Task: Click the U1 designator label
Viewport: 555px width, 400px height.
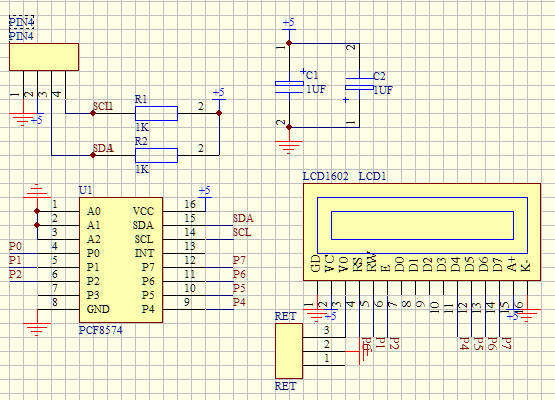Action: pos(86,190)
